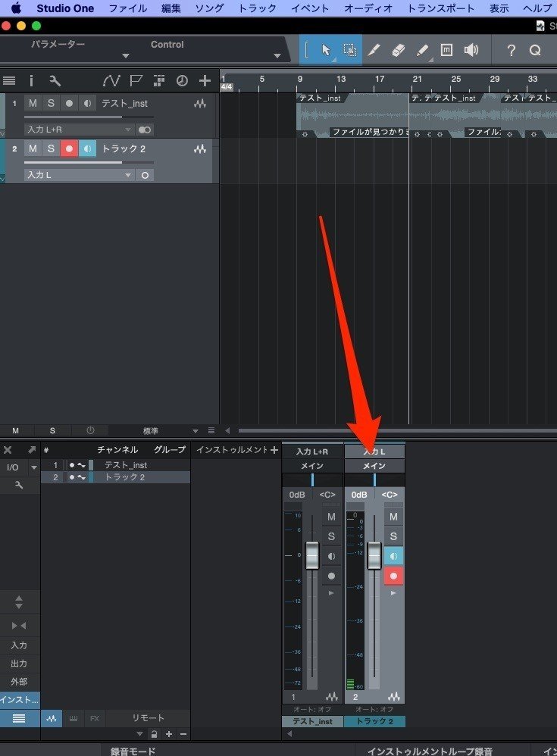
Task: Select the Mute tool
Action: (446, 50)
